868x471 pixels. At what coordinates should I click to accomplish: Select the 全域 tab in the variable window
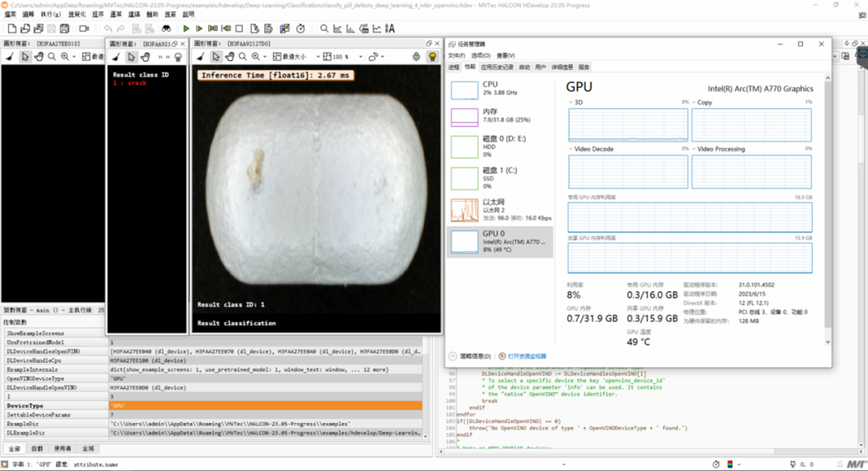point(88,448)
